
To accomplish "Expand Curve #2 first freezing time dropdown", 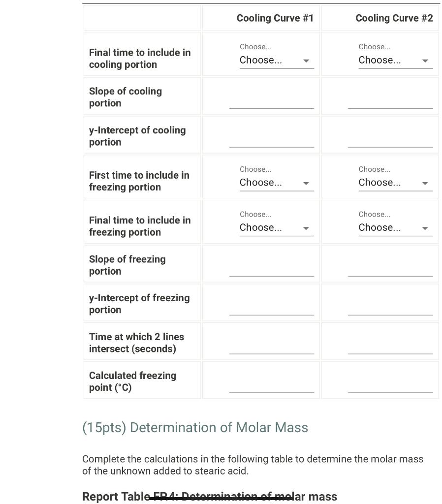I will pyautogui.click(x=395, y=183).
